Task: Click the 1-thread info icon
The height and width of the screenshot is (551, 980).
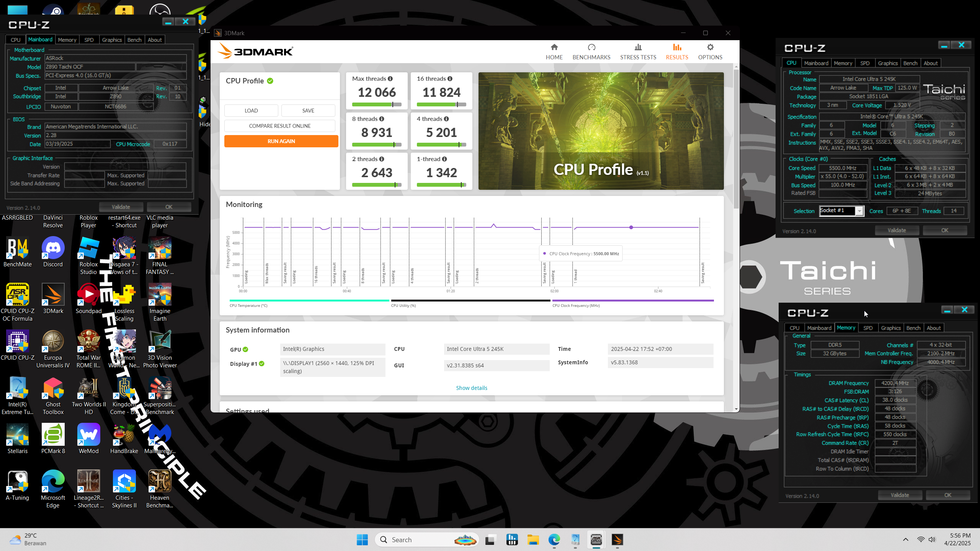Action: pos(444,159)
